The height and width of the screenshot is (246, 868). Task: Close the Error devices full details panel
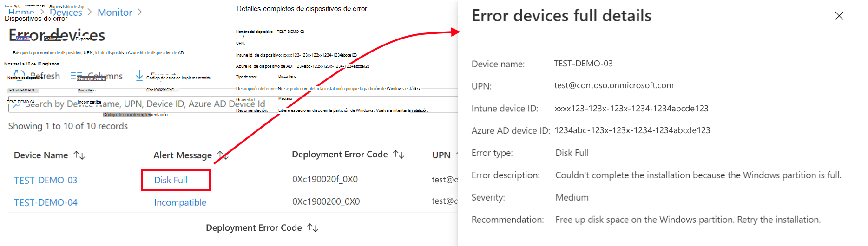coord(839,16)
